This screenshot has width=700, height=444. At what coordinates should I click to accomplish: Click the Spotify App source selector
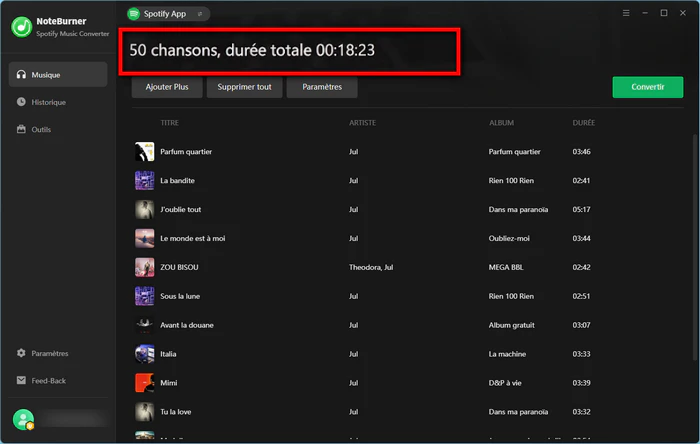tap(168, 14)
